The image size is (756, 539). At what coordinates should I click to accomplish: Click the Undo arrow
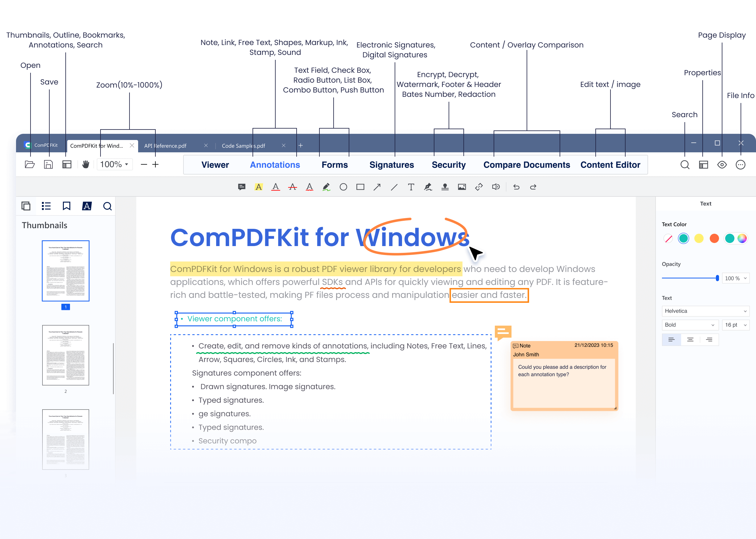click(x=516, y=187)
